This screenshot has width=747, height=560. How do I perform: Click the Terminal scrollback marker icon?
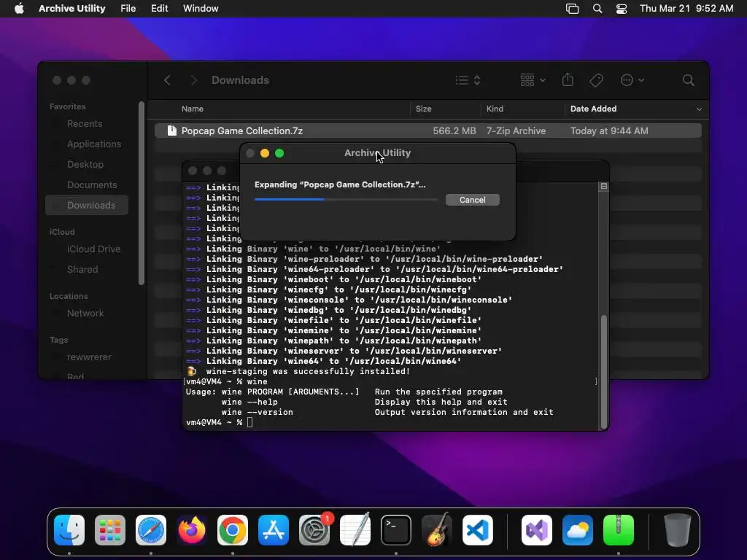(603, 186)
